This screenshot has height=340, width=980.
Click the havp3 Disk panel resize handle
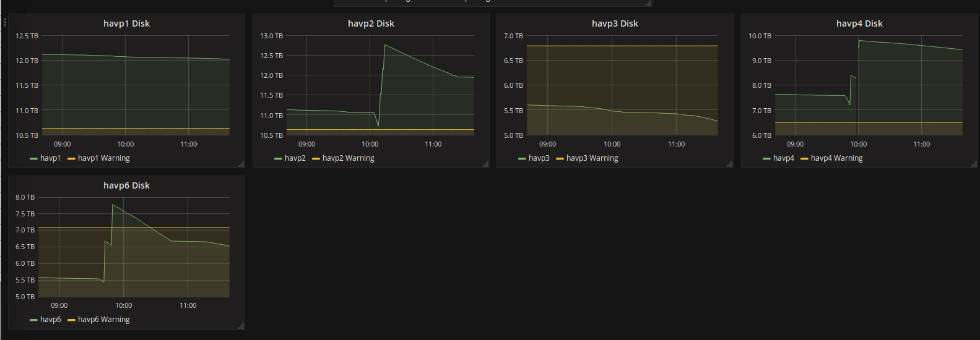click(x=730, y=164)
